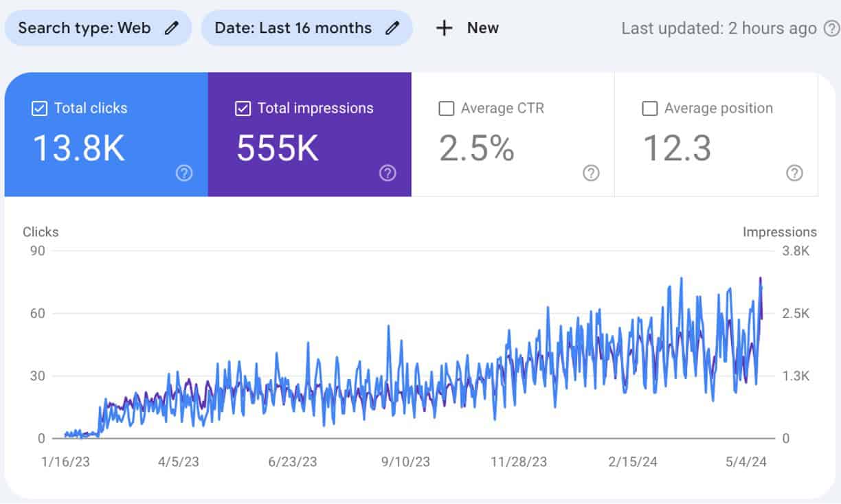Click help icon in Average CTR card
This screenshot has width=841, height=504.
tap(591, 173)
